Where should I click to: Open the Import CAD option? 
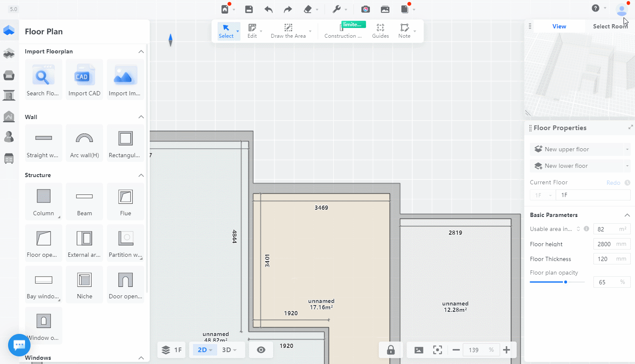(84, 80)
